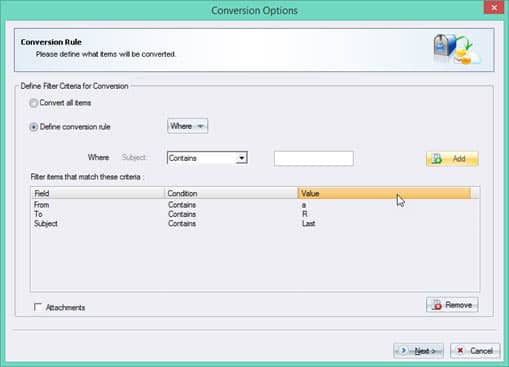
Task: Select Define conversion rule radio option
Action: click(33, 127)
